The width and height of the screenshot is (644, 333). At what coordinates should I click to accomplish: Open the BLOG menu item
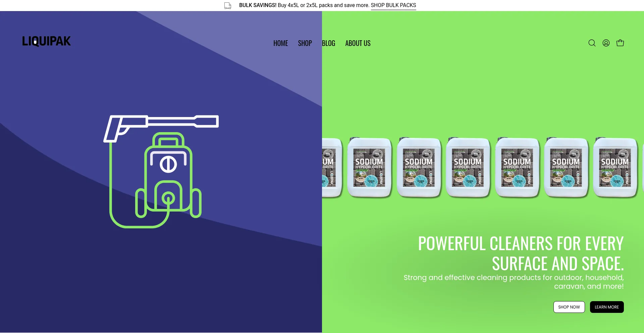328,43
